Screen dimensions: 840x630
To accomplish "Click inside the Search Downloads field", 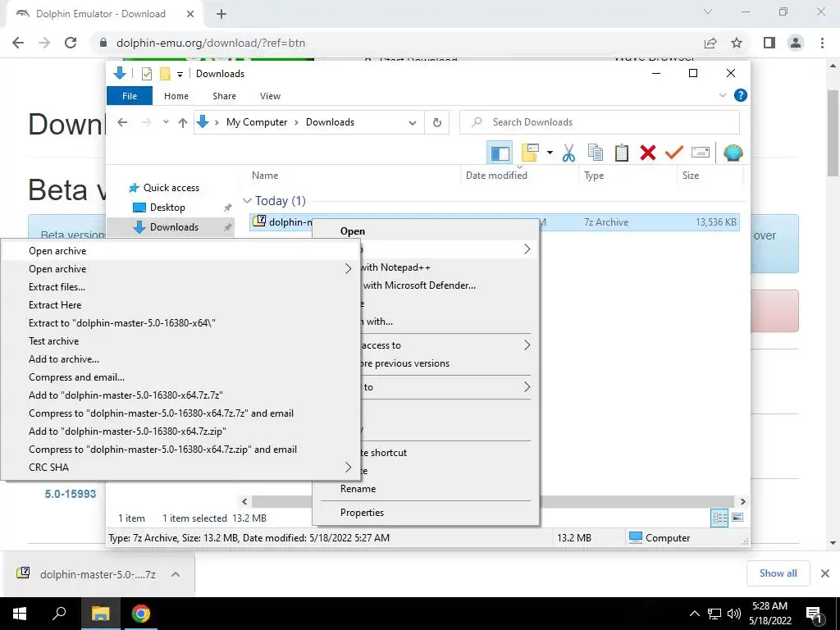I will [600, 122].
